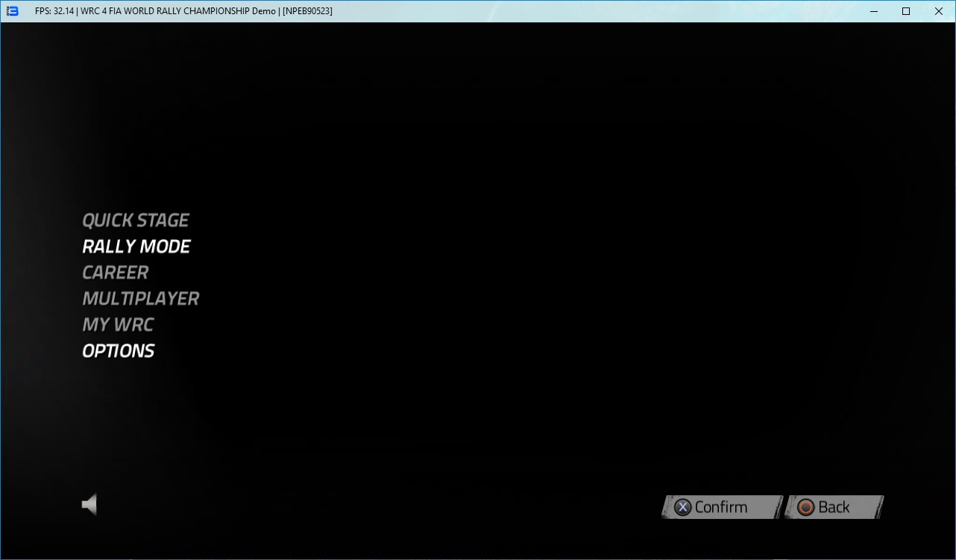
Task: Click the Confirm button
Action: pyautogui.click(x=722, y=507)
